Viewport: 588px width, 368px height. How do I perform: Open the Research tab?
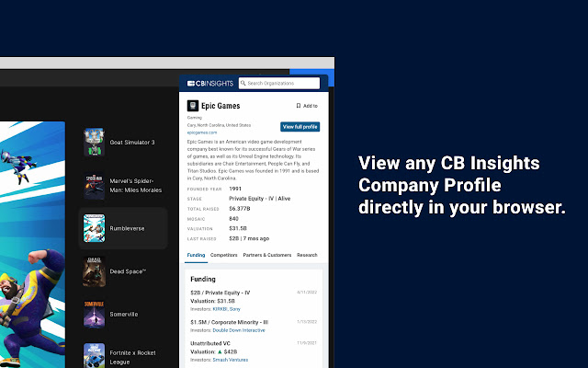307,255
